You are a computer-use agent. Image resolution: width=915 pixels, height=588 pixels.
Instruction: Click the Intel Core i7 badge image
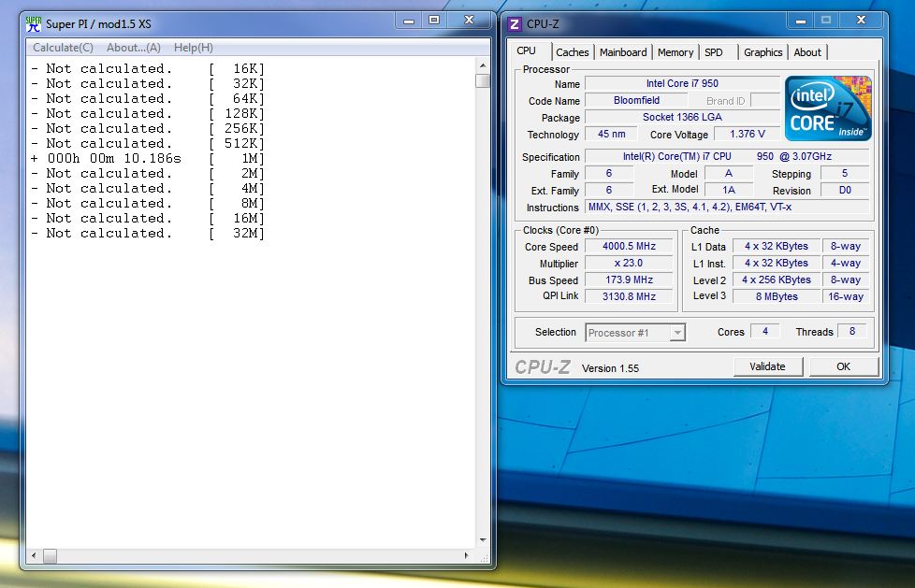(827, 107)
